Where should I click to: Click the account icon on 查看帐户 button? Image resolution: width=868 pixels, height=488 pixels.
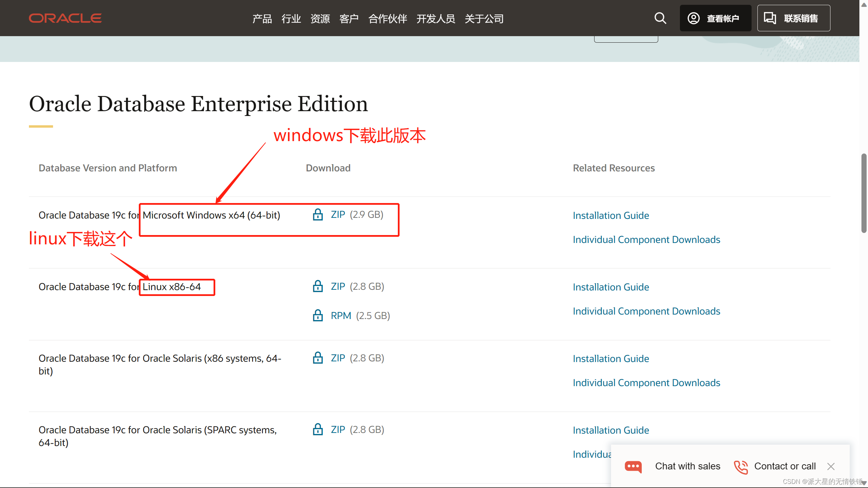694,18
